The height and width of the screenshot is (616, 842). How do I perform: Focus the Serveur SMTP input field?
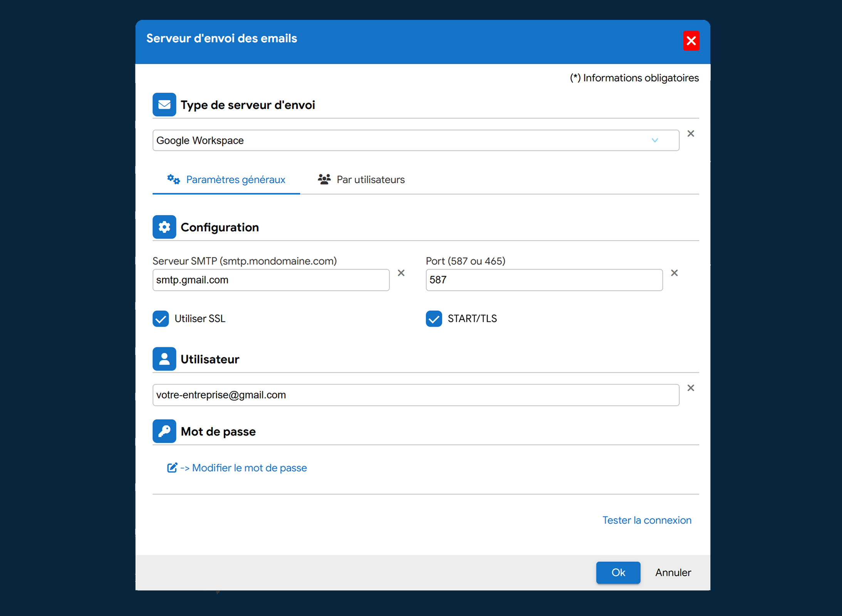(271, 280)
